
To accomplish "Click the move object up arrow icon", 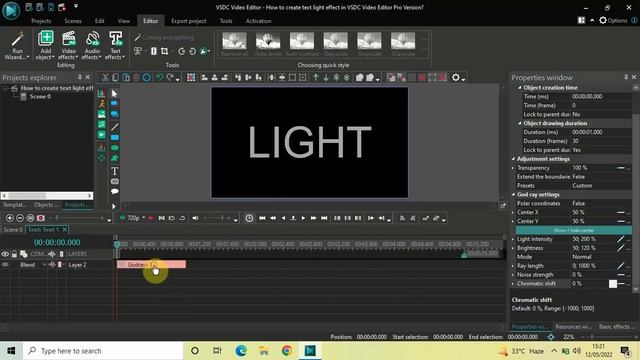I will tap(316, 78).
